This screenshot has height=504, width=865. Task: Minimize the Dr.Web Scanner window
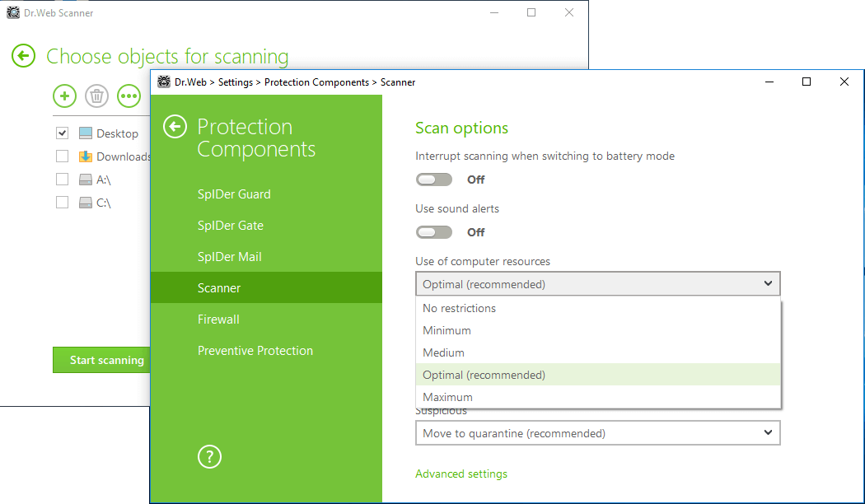494,12
